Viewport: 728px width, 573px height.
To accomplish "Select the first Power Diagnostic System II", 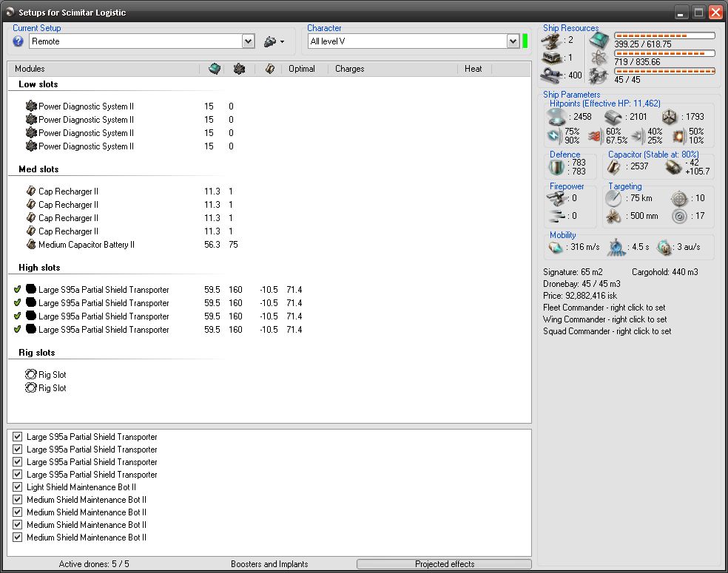I will point(80,106).
